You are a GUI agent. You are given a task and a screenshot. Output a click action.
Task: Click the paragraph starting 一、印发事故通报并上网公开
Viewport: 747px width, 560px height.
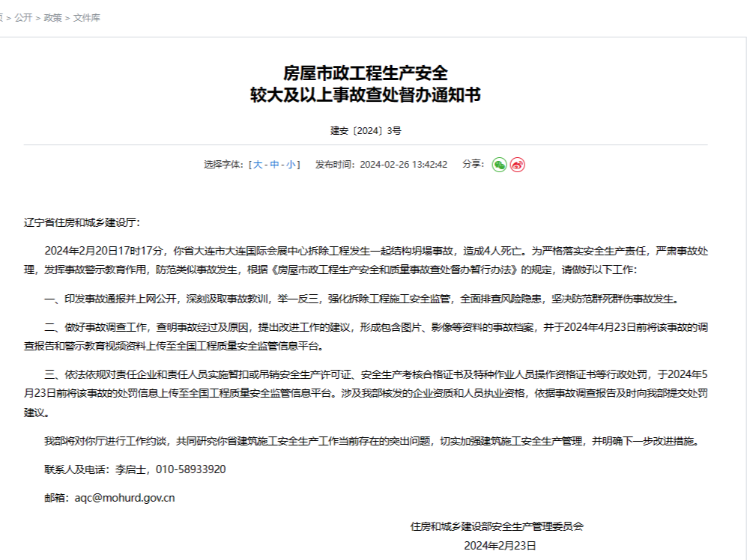[x=363, y=299]
